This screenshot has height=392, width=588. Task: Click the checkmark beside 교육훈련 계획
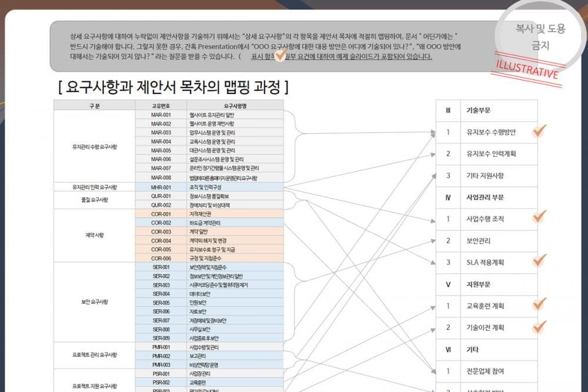(x=539, y=304)
